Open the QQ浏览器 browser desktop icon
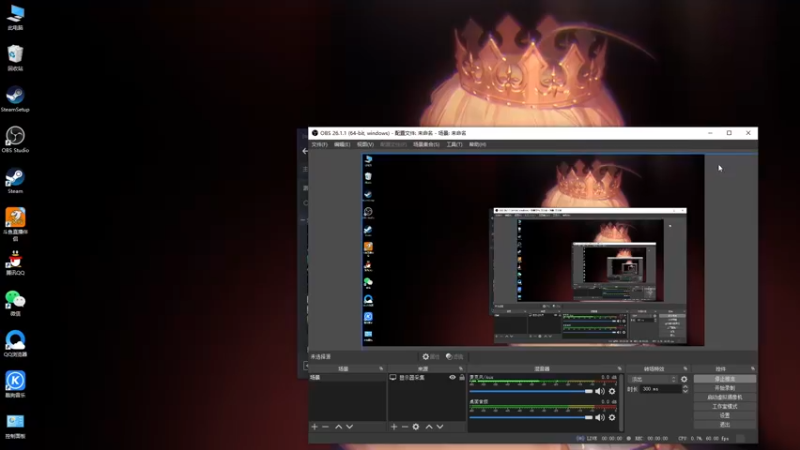The width and height of the screenshot is (800, 450). 15,344
